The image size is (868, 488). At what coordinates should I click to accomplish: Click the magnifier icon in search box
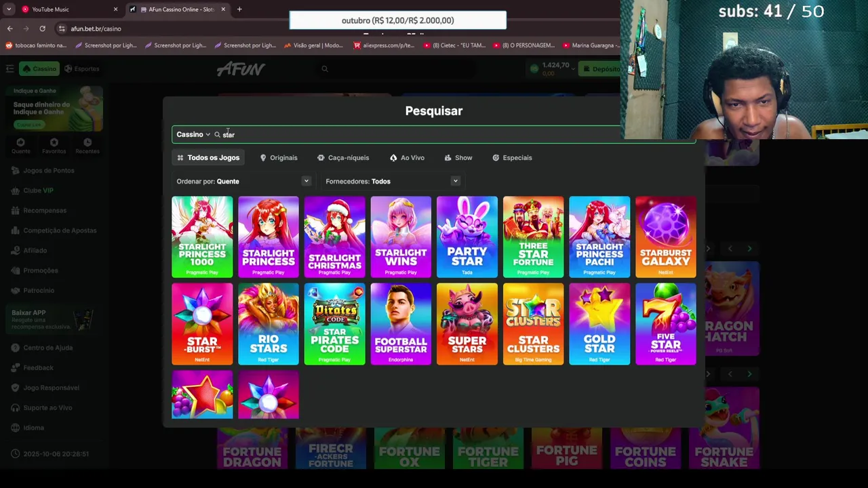pyautogui.click(x=217, y=135)
